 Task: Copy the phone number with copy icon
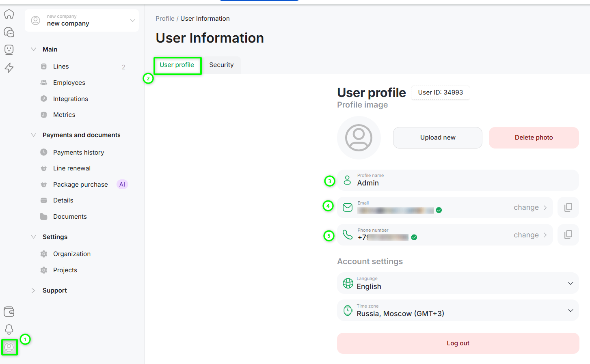click(x=568, y=235)
